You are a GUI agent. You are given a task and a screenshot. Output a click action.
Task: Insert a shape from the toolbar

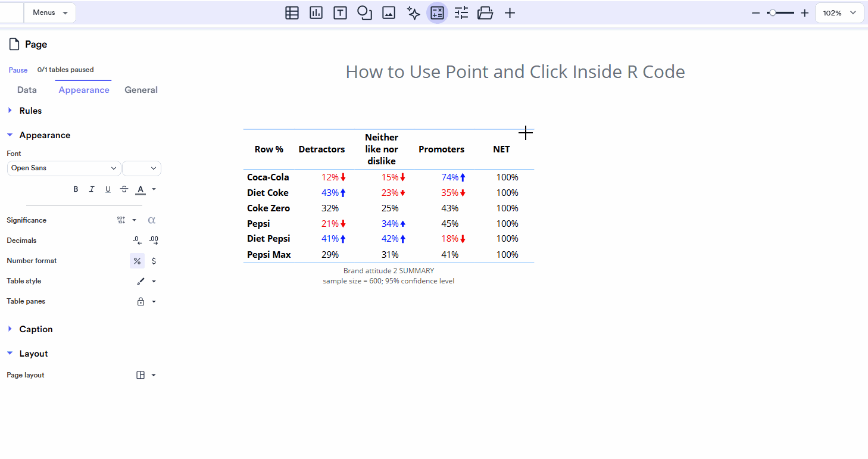pos(364,13)
